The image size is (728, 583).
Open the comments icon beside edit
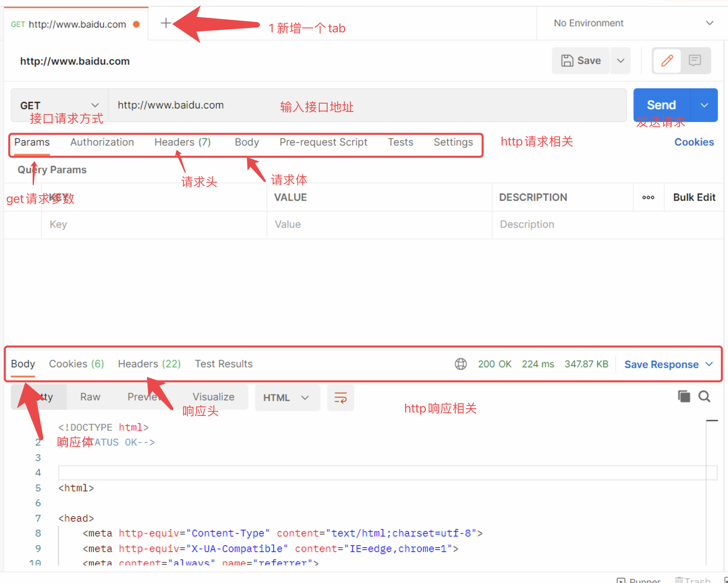tap(695, 61)
